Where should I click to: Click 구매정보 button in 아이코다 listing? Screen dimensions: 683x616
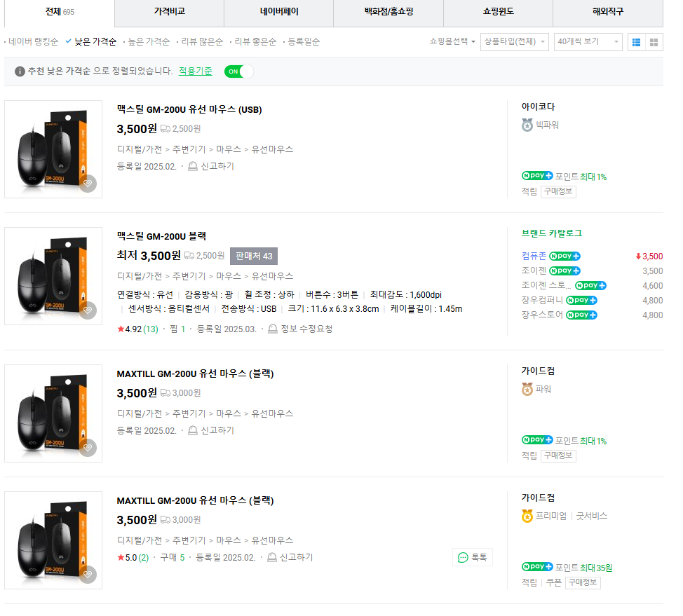[x=558, y=191]
